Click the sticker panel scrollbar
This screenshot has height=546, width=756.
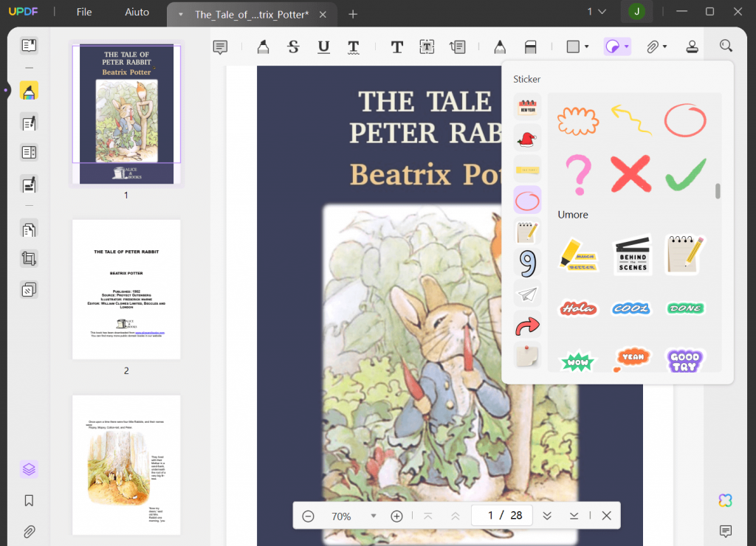tap(718, 191)
